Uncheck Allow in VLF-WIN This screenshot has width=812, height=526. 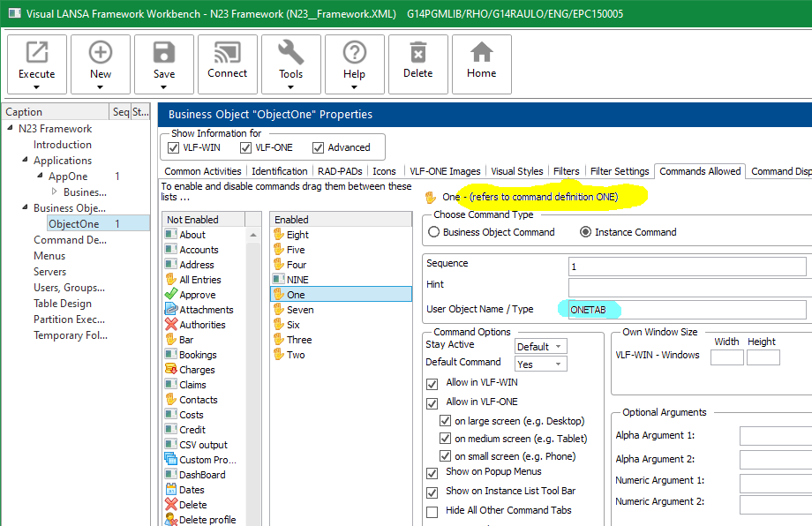tap(432, 384)
